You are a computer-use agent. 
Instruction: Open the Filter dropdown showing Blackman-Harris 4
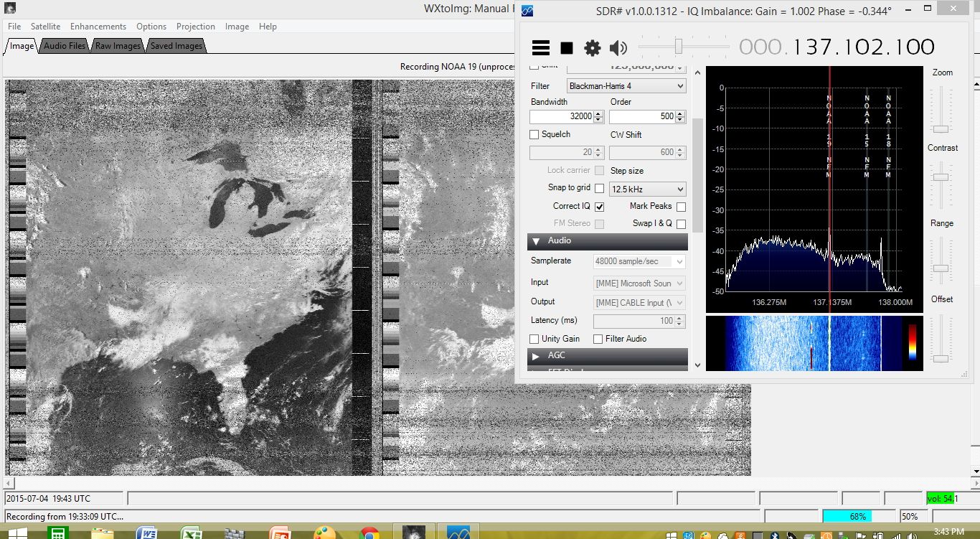626,86
